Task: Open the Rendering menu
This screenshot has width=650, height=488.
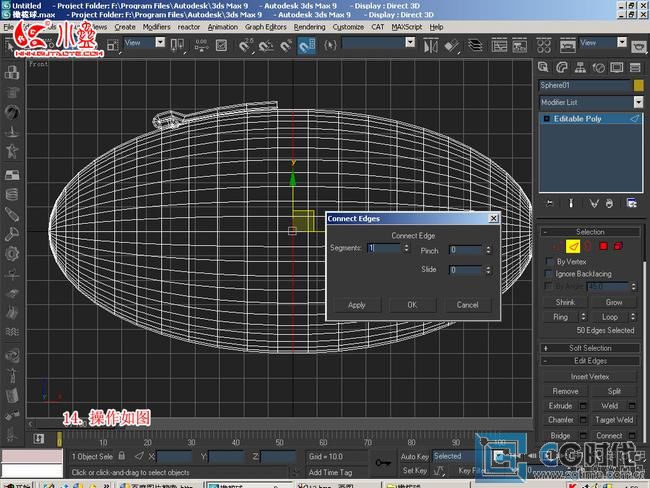Action: 309,27
